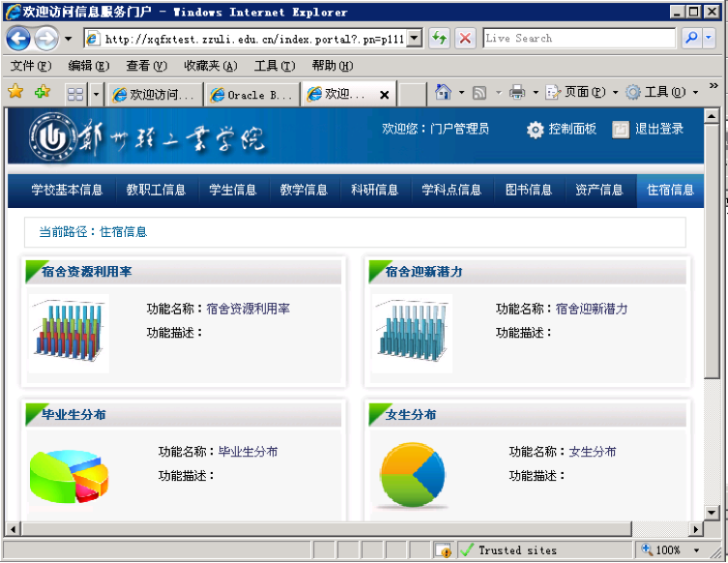Expand the address bar history dropdown
The height and width of the screenshot is (563, 728).
tap(415, 39)
